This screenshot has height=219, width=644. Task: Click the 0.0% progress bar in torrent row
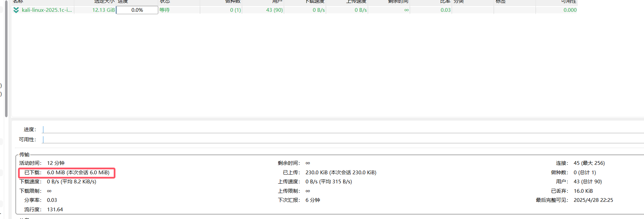(137, 10)
